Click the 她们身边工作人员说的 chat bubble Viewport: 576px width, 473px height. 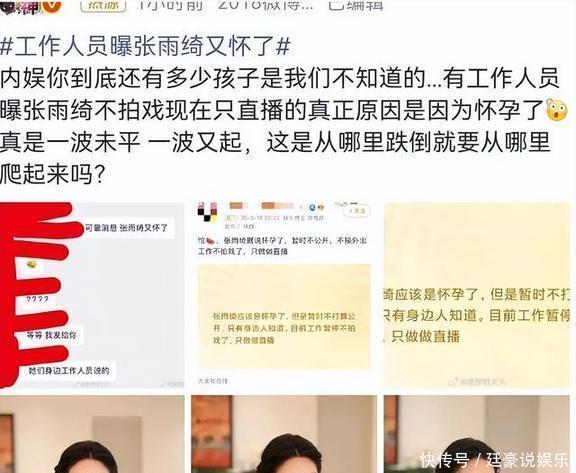pos(69,371)
